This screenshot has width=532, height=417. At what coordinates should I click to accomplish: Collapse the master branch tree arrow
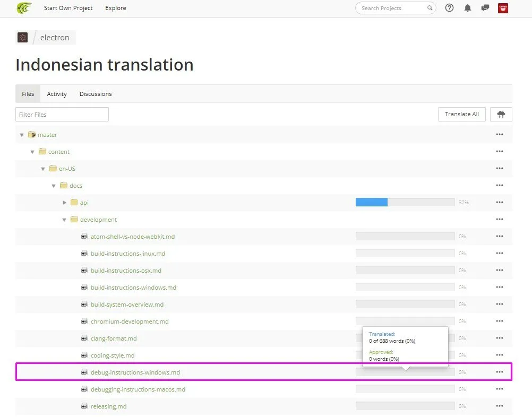click(x=22, y=135)
